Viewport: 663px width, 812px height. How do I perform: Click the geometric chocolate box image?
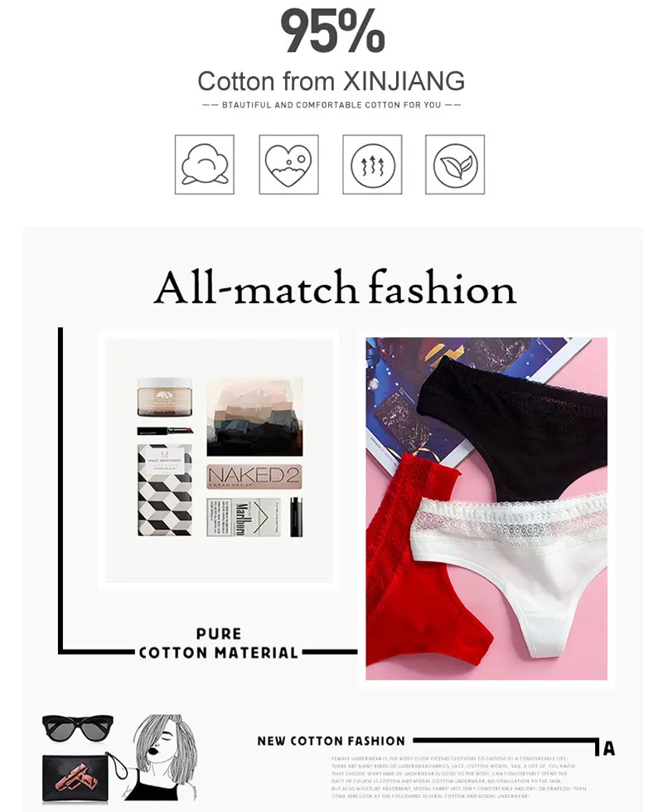(165, 490)
